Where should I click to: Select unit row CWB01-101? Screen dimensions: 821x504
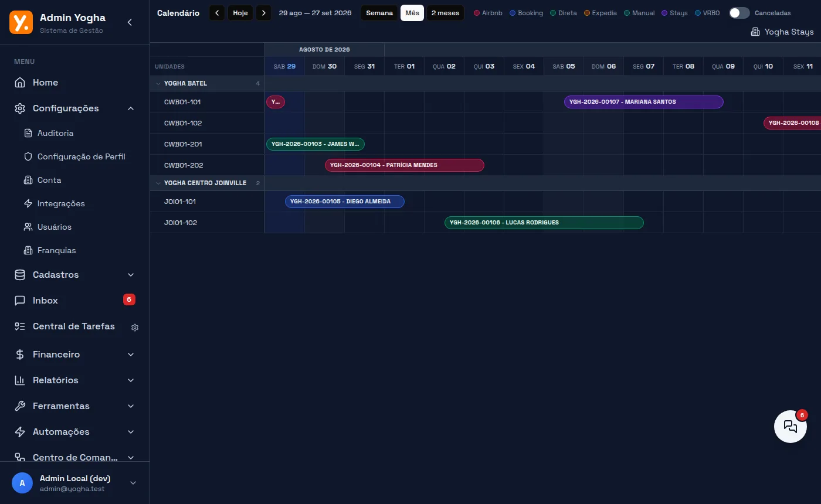click(x=208, y=102)
